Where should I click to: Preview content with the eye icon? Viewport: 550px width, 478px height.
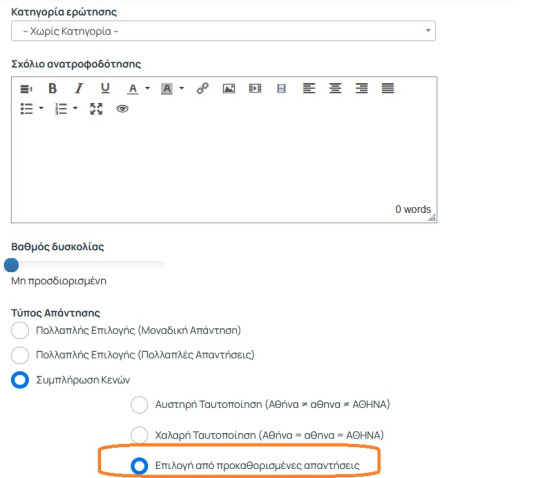point(122,109)
